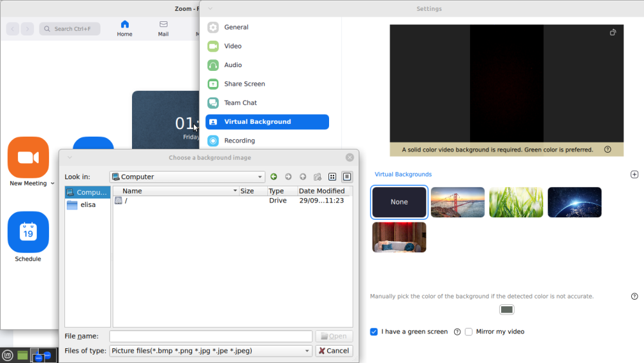Image resolution: width=644 pixels, height=363 pixels.
Task: Switch file dialog to Detail View
Action: pyautogui.click(x=347, y=177)
